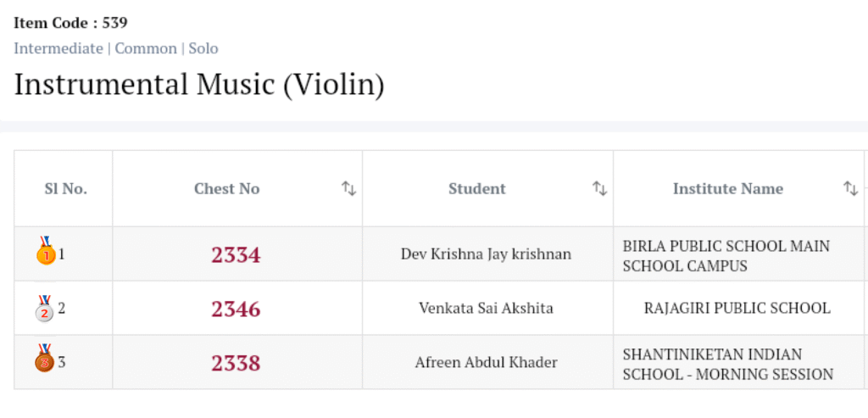Click Rajagiri Public School institute cell
The width and height of the screenshot is (868, 418).
pyautogui.click(x=737, y=309)
